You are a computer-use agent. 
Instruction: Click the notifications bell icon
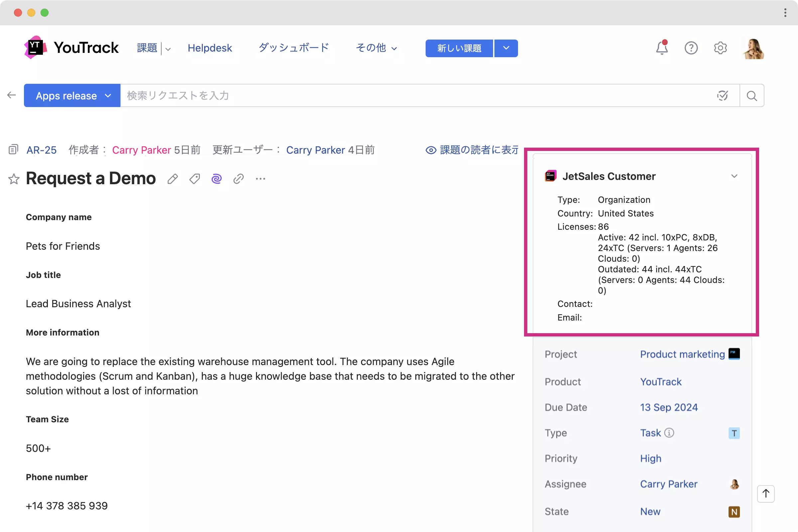(661, 48)
